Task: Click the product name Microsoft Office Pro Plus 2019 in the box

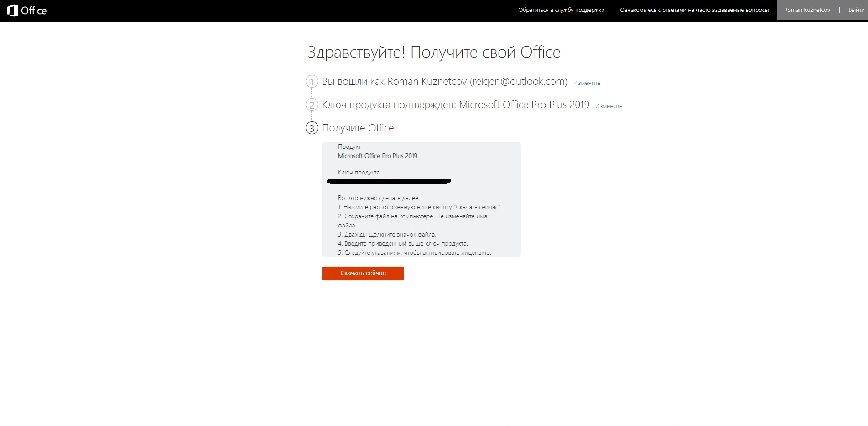Action: (x=378, y=156)
